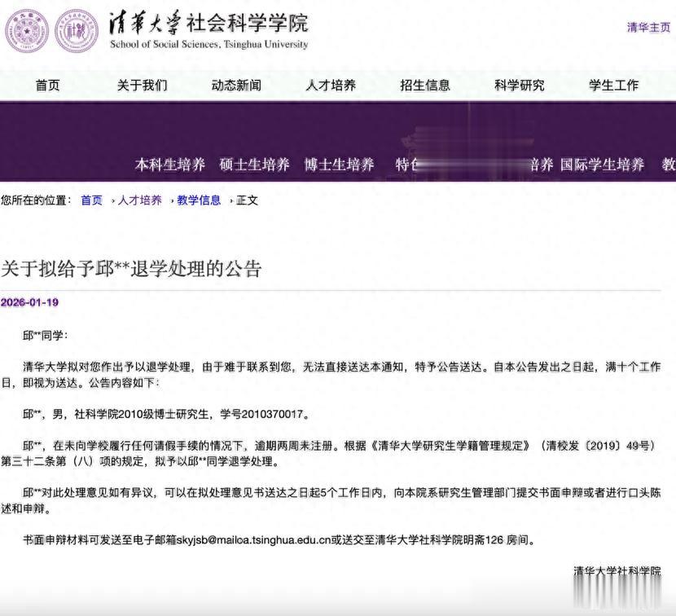
Task: Open the 清华主页 link
Action: point(648,28)
